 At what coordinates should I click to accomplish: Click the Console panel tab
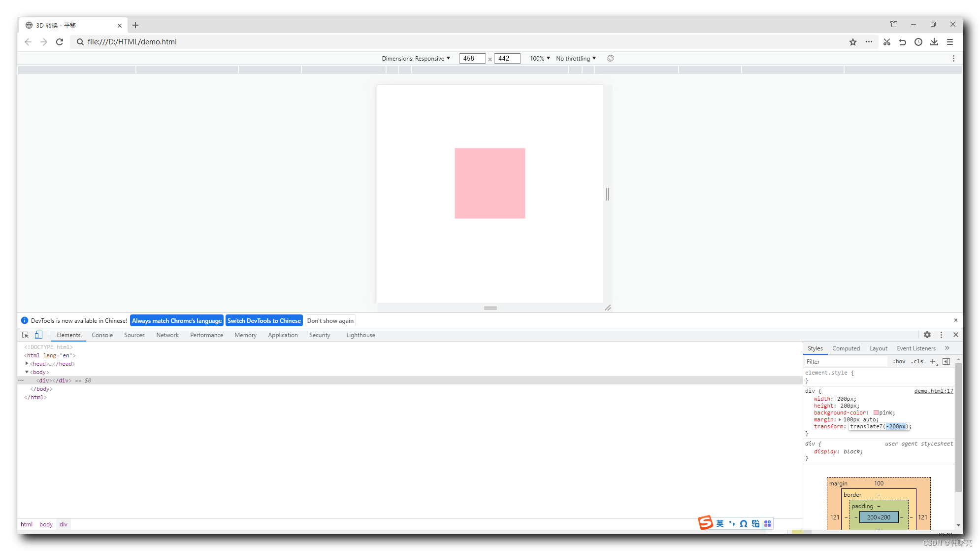pos(102,335)
